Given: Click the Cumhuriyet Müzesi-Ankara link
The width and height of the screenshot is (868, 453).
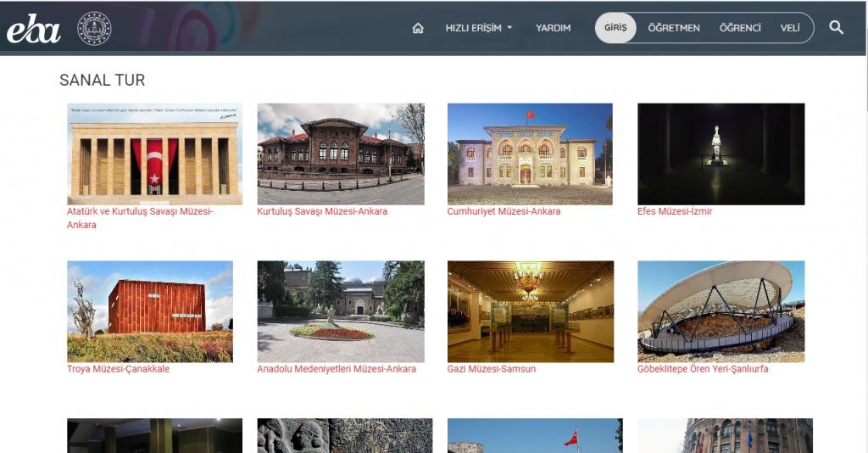Looking at the screenshot, I should (x=504, y=211).
